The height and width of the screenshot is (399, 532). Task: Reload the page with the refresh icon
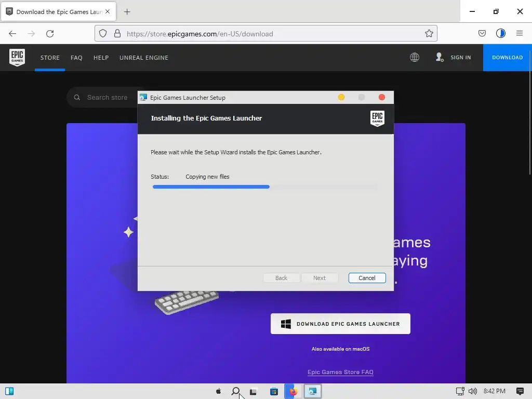coord(50,34)
